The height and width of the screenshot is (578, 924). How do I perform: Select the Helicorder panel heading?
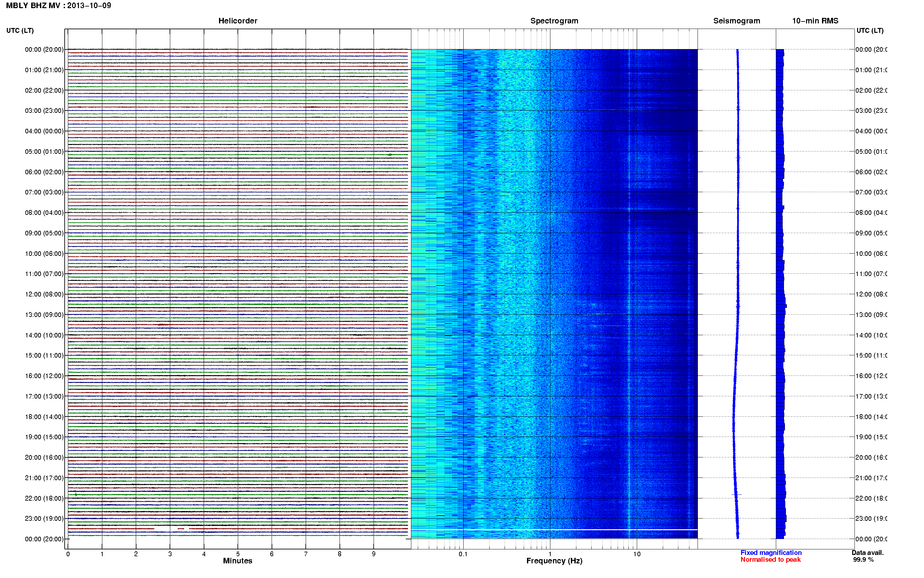(237, 21)
